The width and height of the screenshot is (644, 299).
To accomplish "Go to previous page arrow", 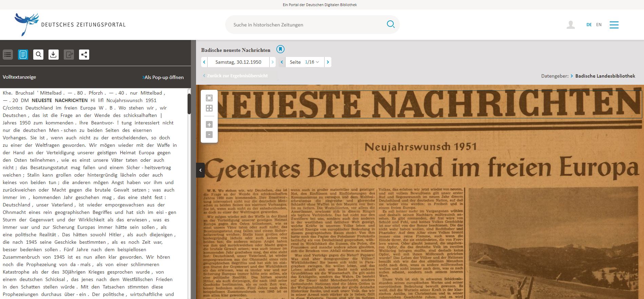I will click(x=282, y=62).
